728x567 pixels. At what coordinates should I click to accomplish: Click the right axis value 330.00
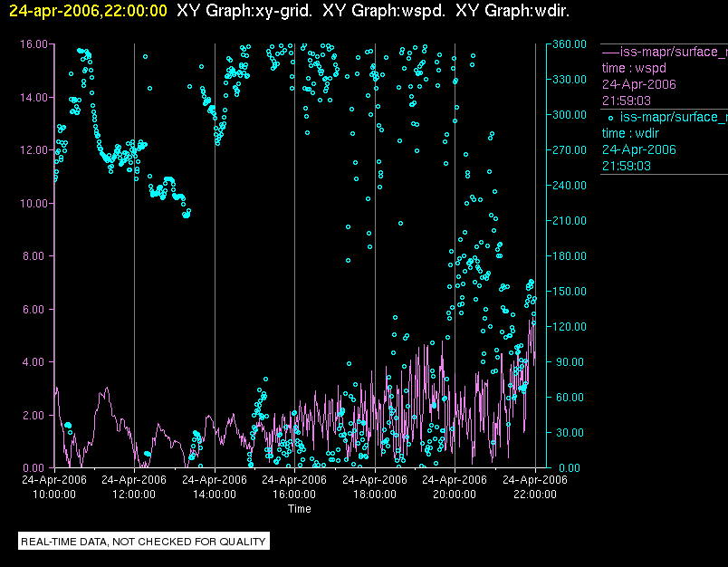coord(570,80)
